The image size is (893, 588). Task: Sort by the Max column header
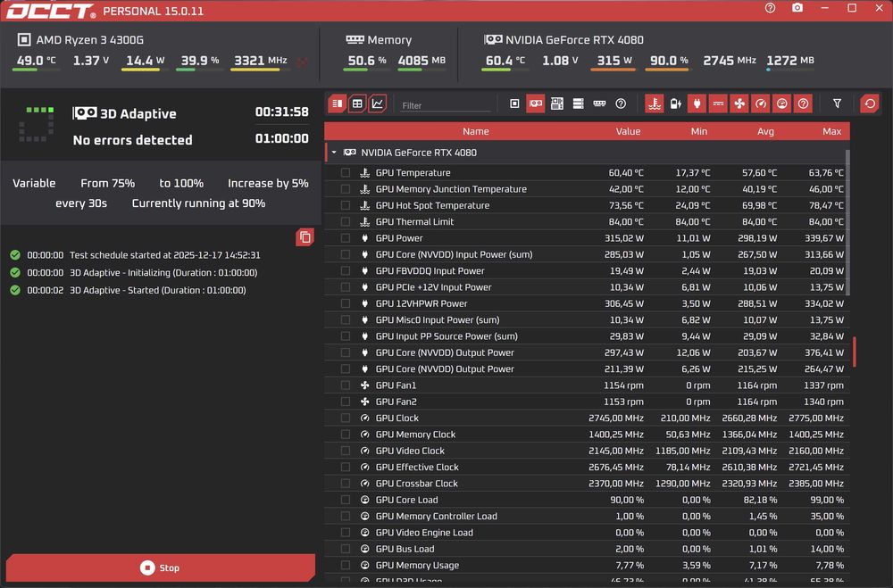831,131
